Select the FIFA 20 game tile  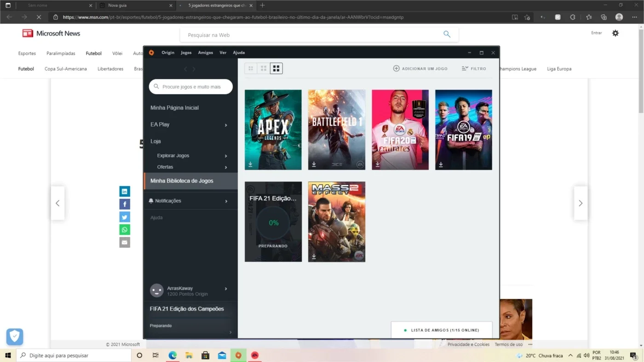click(x=400, y=130)
